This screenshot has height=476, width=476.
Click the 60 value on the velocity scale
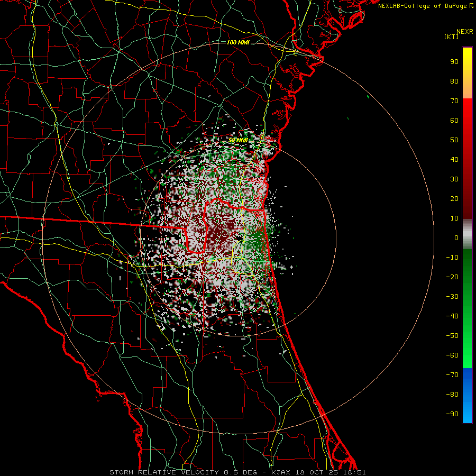[x=454, y=120]
